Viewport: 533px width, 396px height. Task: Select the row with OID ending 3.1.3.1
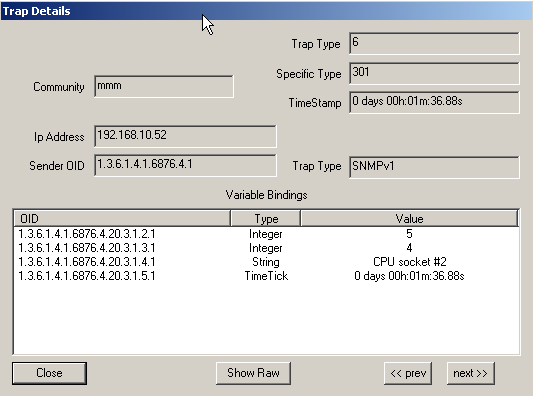(266, 248)
